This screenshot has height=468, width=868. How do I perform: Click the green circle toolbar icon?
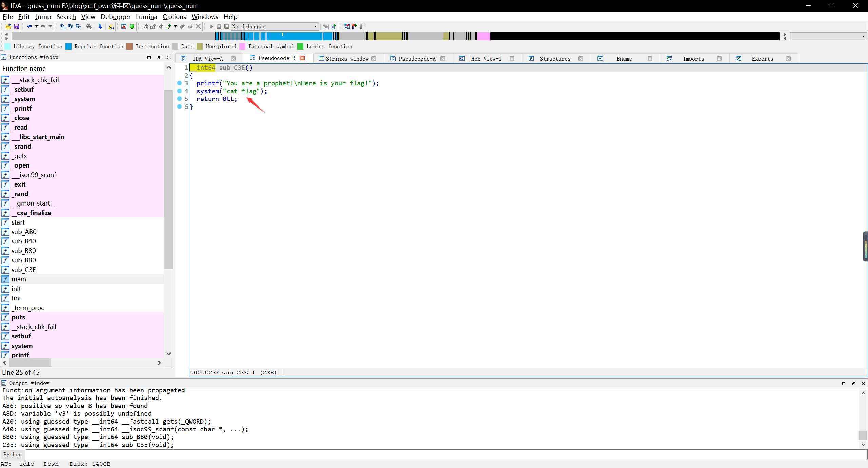pyautogui.click(x=132, y=26)
